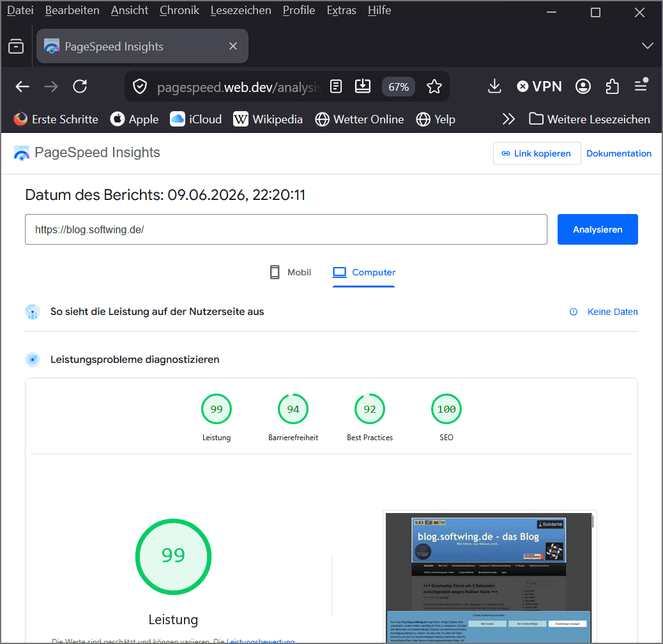Toggle reader view icon
The height and width of the screenshot is (644, 663).
click(x=336, y=87)
